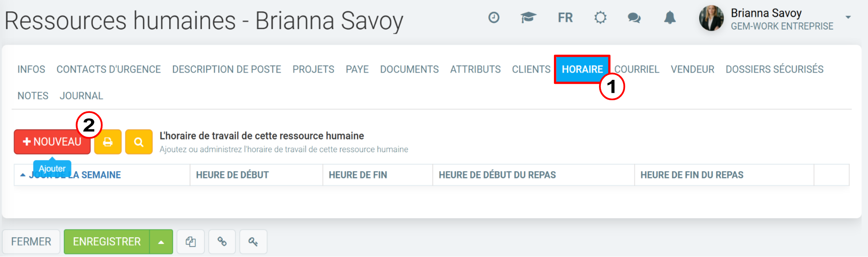Click the yellow search magnifier button
868x257 pixels.
[139, 142]
